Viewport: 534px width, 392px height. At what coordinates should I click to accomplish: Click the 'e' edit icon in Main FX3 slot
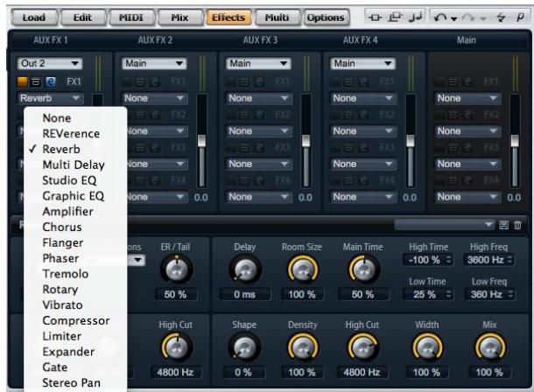click(468, 147)
